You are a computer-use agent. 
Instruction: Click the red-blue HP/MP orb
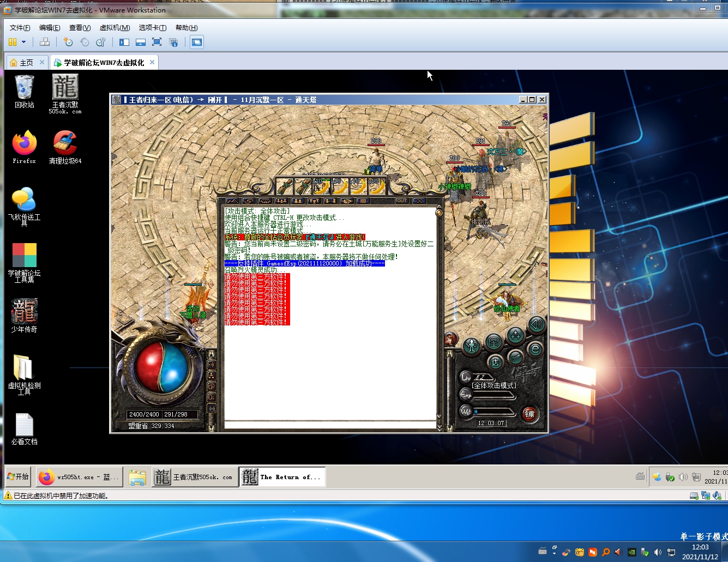pyautogui.click(x=162, y=366)
